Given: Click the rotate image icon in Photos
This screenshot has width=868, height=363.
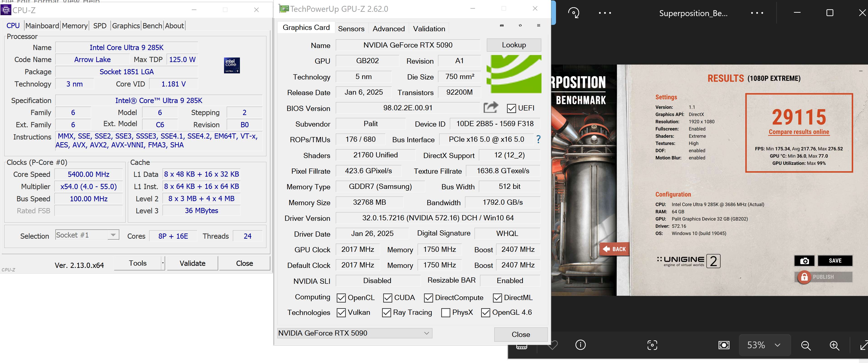Looking at the screenshot, I should tap(573, 13).
